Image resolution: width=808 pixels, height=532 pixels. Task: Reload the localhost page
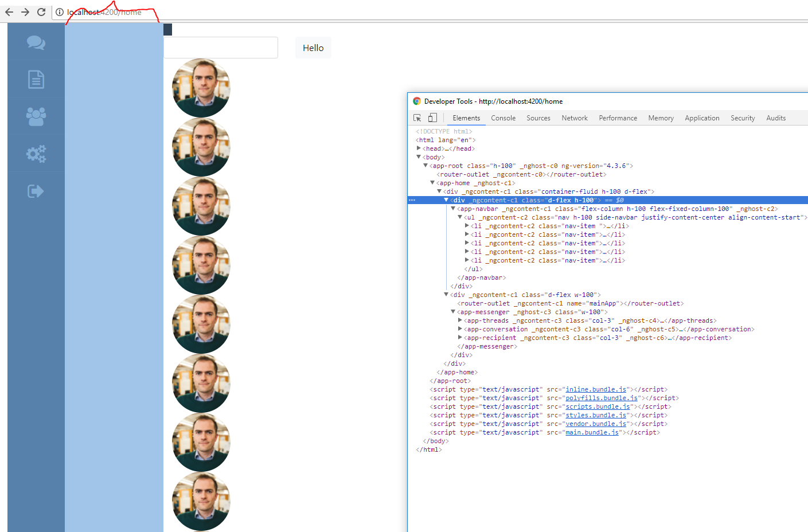[41, 12]
